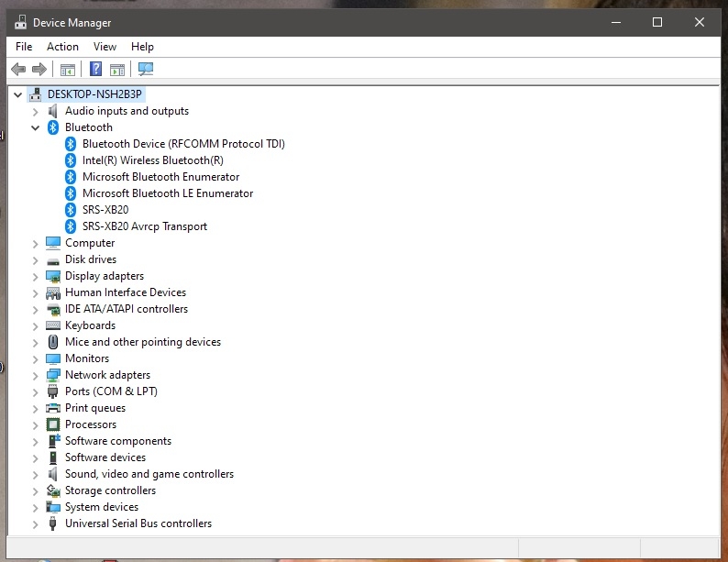This screenshot has width=728, height=562.
Task: Select Sound, video and game controllers label
Action: coord(149,474)
